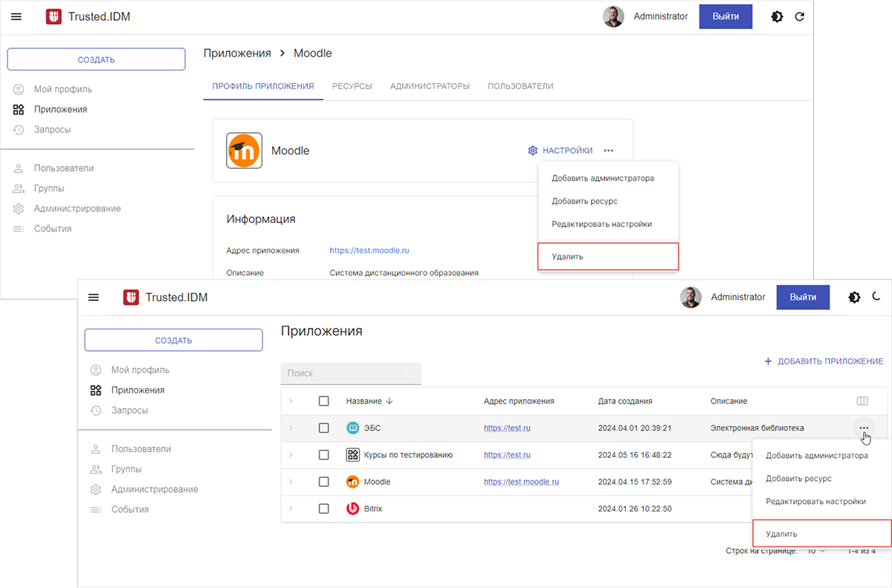Tick checkbox for Курсы по тестированию row
The height and width of the screenshot is (588, 892).
coord(323,455)
